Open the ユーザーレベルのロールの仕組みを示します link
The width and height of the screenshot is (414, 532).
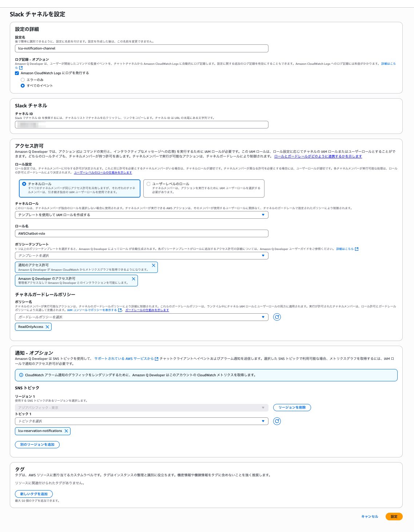click(103, 172)
